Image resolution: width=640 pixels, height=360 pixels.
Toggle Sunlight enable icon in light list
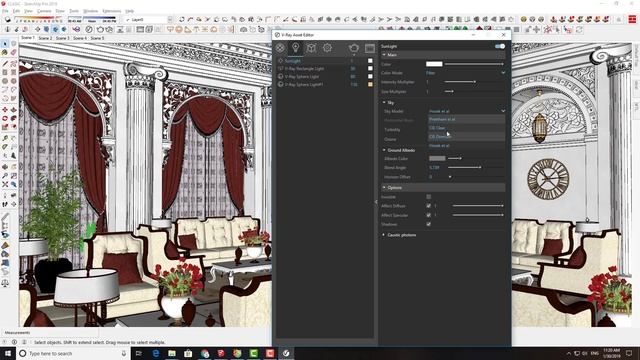(x=280, y=61)
